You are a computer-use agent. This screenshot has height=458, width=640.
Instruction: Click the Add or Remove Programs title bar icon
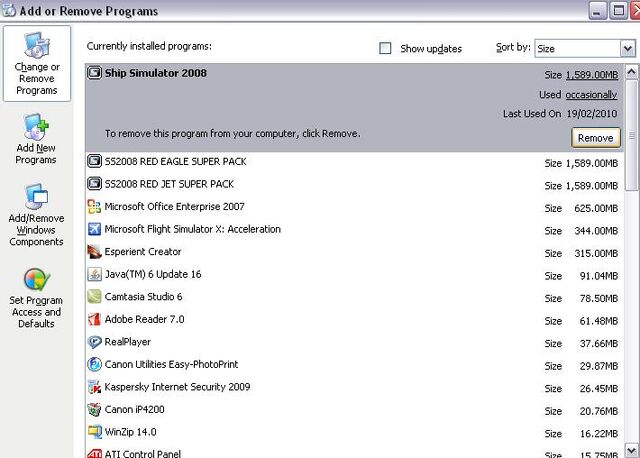8,10
